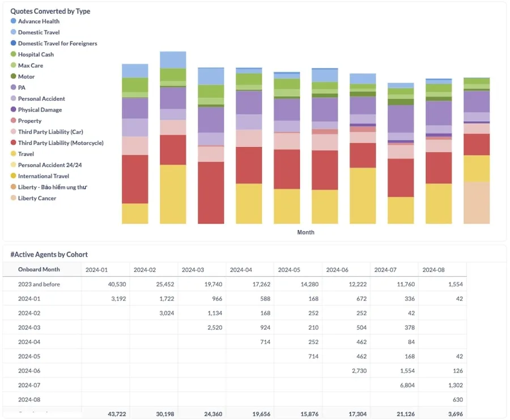The width and height of the screenshot is (510, 420).
Task: Click cell value 3,024
Action: (x=167, y=313)
